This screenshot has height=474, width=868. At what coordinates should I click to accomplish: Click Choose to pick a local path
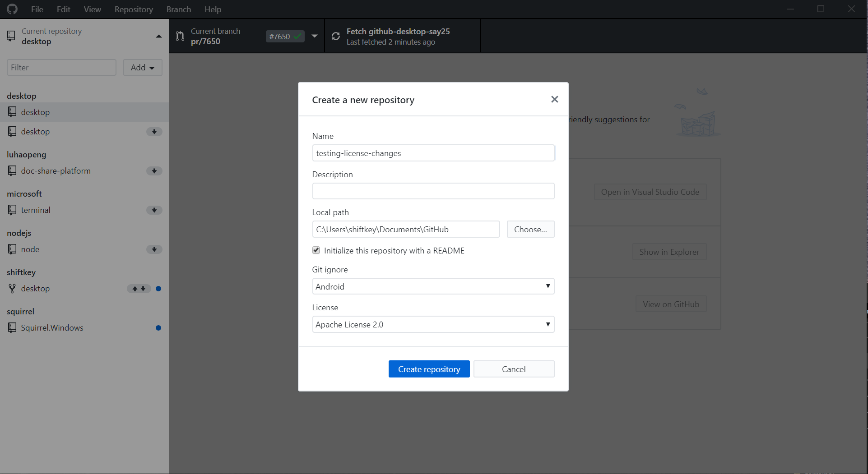click(530, 229)
